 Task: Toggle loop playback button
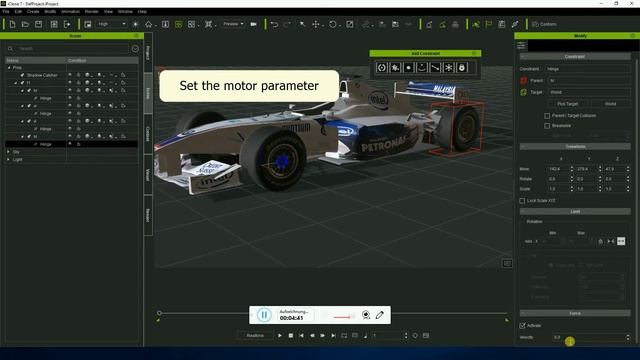(x=344, y=336)
